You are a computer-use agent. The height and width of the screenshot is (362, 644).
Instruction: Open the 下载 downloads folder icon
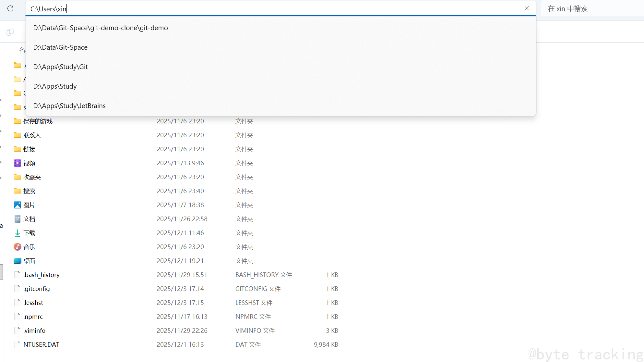tap(18, 233)
